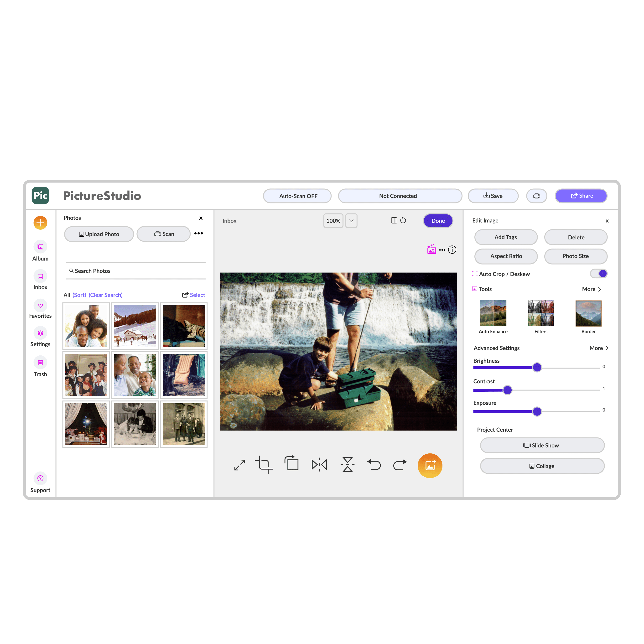The height and width of the screenshot is (644, 644).
Task: Select the crop tool icon
Action: pyautogui.click(x=264, y=465)
